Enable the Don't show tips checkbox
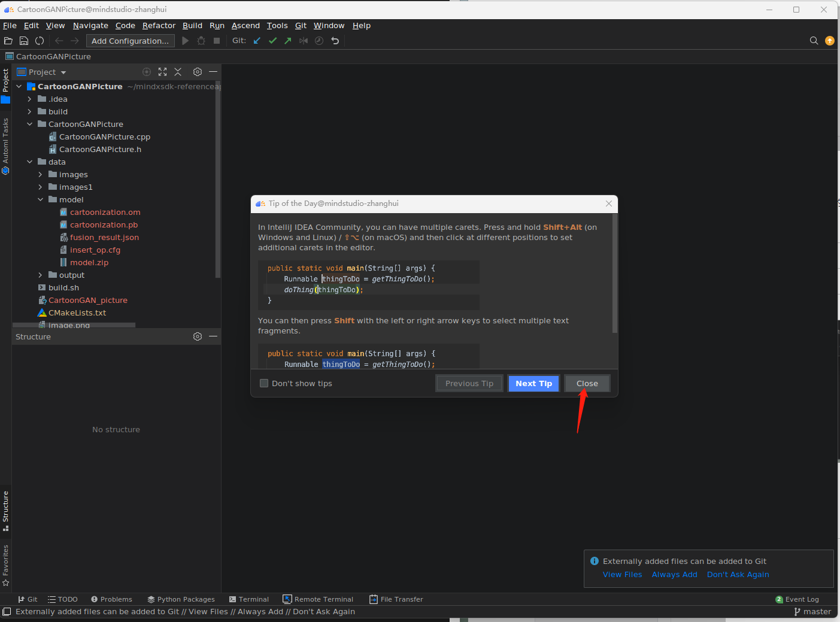Image resolution: width=840 pixels, height=622 pixels. pos(264,383)
